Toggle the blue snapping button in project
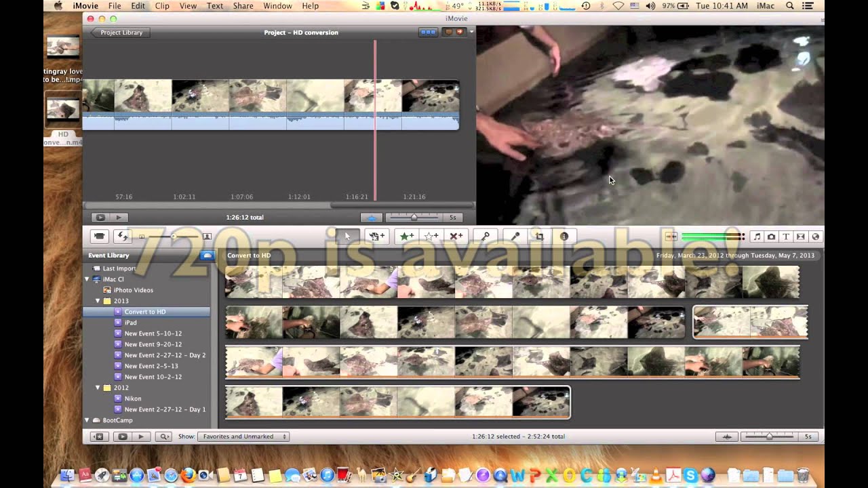868x488 pixels. pos(371,218)
